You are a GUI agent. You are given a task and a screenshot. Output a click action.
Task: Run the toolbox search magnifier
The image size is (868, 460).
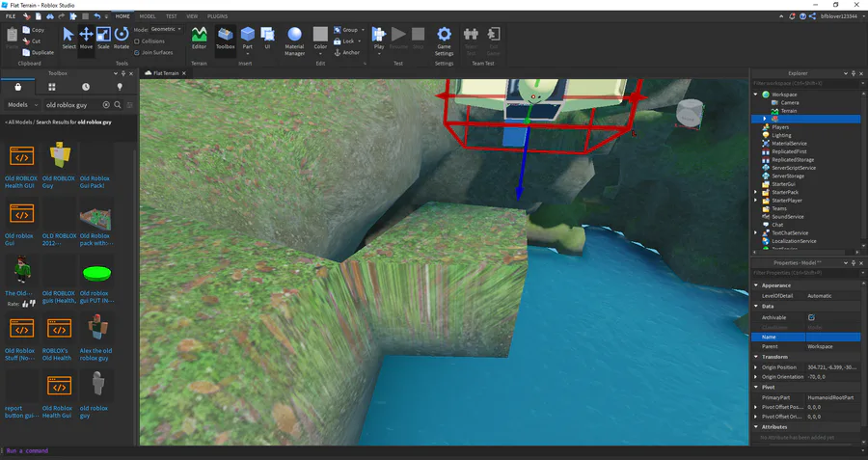pos(118,104)
